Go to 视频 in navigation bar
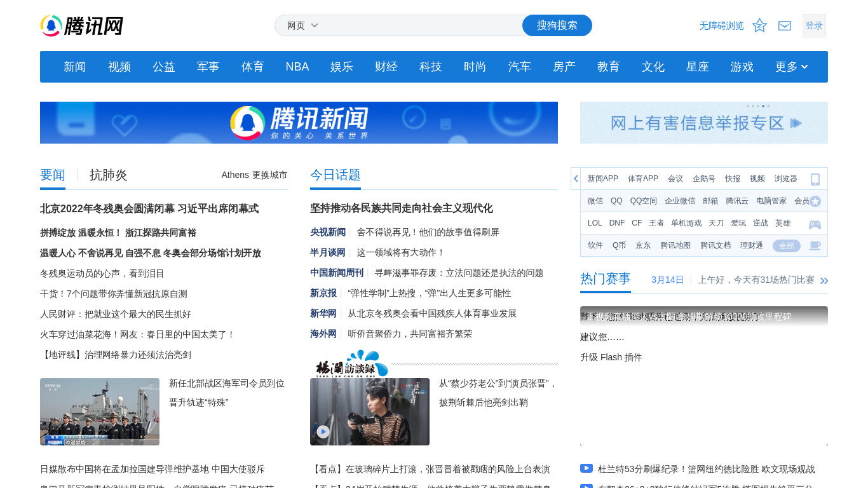This screenshot has width=868, height=488. (119, 67)
